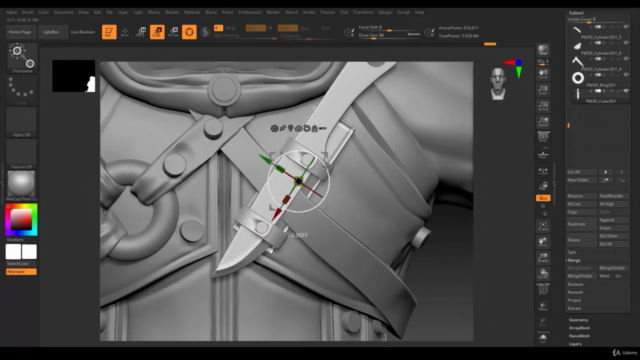
Task: Select the Move transform icon
Action: tap(141, 32)
